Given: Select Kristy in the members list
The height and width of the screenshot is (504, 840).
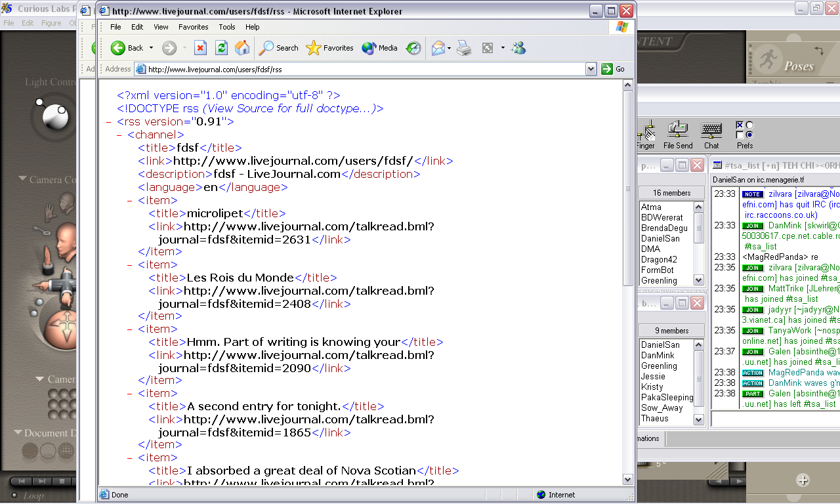Looking at the screenshot, I should coord(652,387).
